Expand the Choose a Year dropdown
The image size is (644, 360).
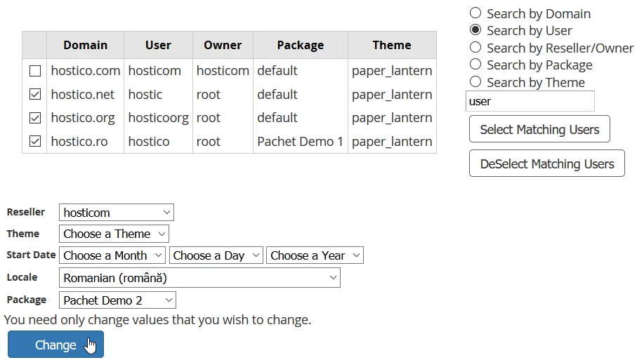click(315, 255)
